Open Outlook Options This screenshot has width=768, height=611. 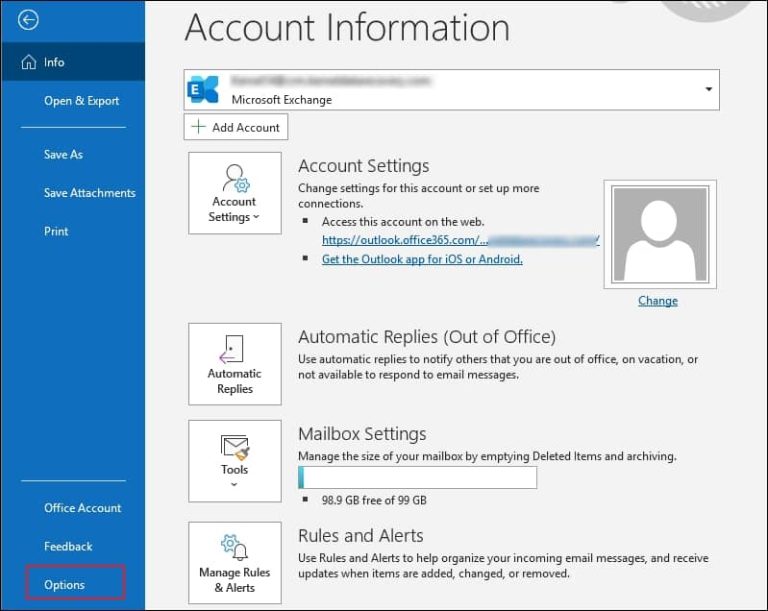point(64,585)
